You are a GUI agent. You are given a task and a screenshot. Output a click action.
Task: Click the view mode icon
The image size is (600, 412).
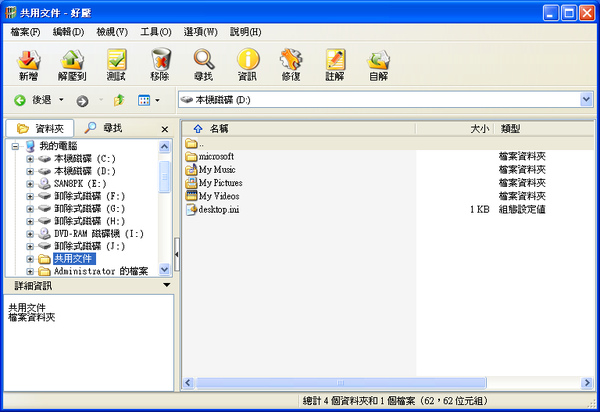(x=144, y=101)
